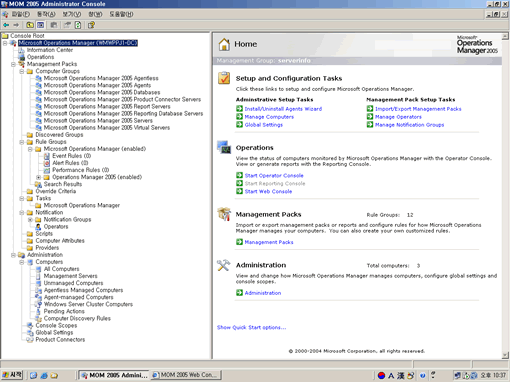The height and width of the screenshot is (382, 510).
Task: Click the Manage Notification Groups link
Action: click(x=409, y=125)
